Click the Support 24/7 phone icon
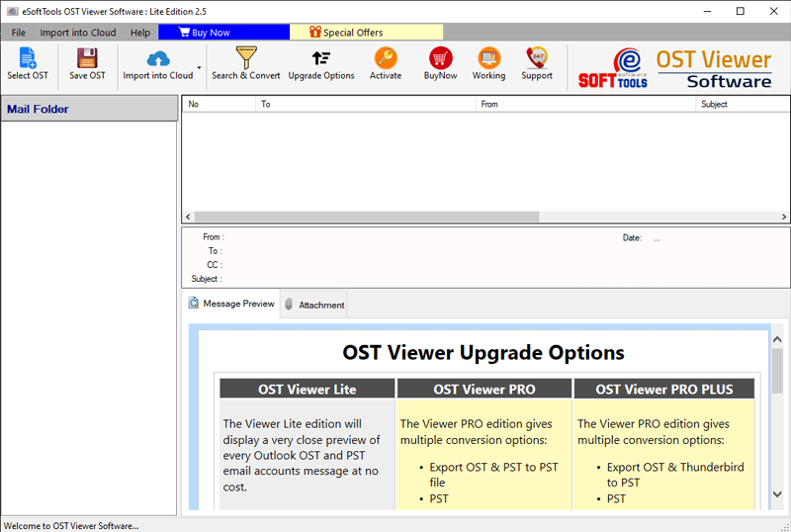Viewport: 791px width, 532px height. 537,58
